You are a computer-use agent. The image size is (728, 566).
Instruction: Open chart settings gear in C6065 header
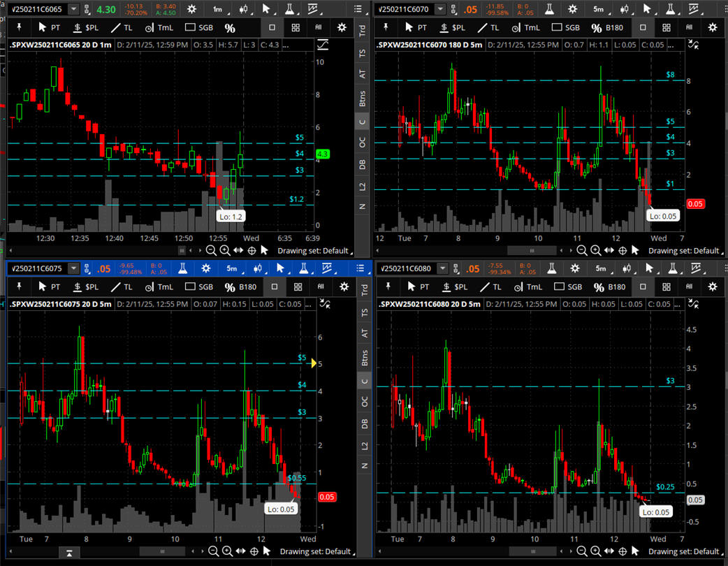coord(191,9)
